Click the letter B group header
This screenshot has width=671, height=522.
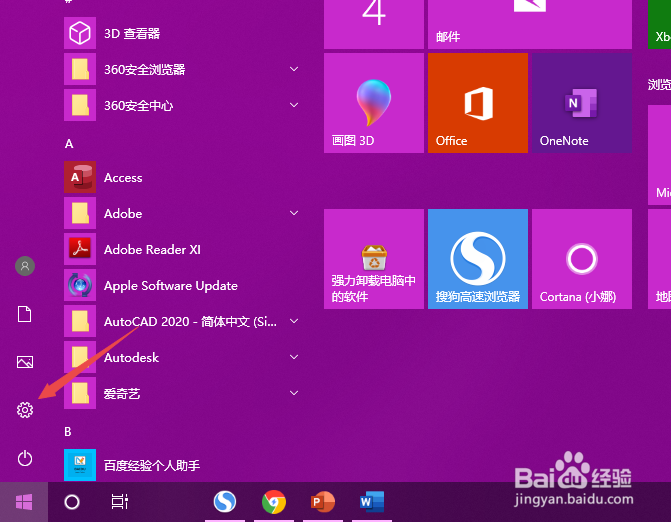point(68,431)
